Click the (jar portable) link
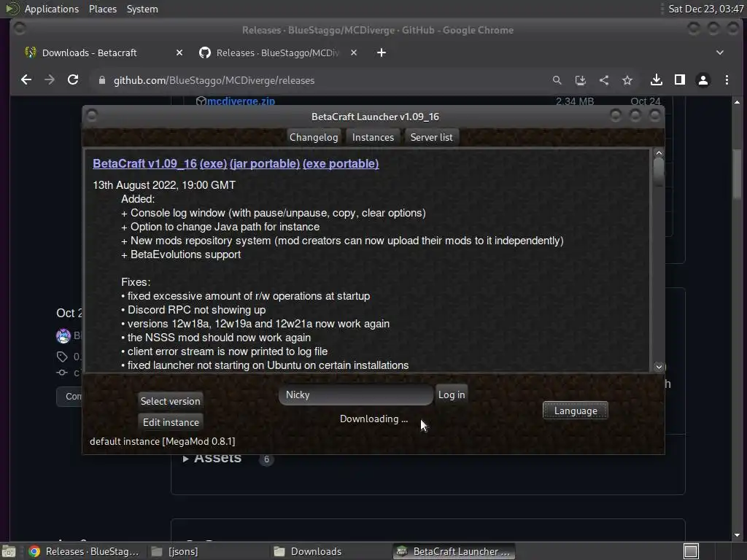747x560 pixels. (265, 163)
